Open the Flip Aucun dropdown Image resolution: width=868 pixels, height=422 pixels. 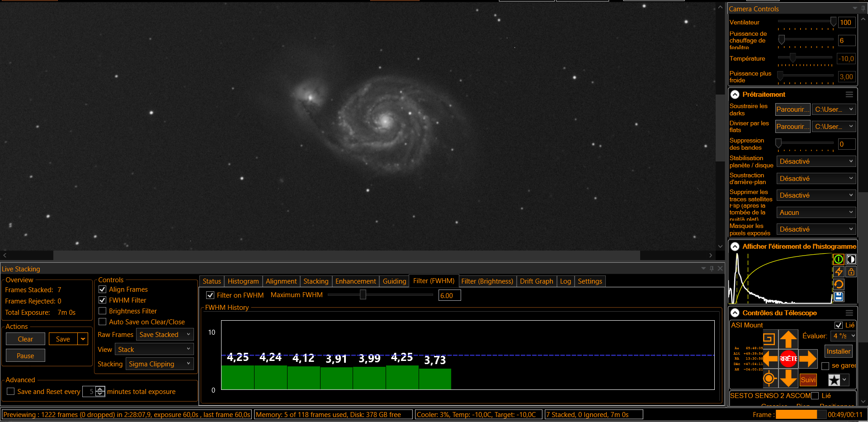[816, 213]
